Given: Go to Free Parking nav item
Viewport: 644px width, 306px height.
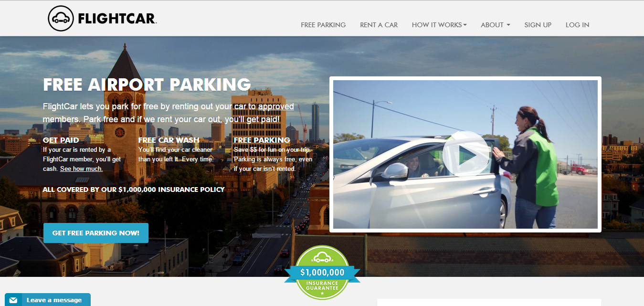Looking at the screenshot, I should pyautogui.click(x=323, y=25).
